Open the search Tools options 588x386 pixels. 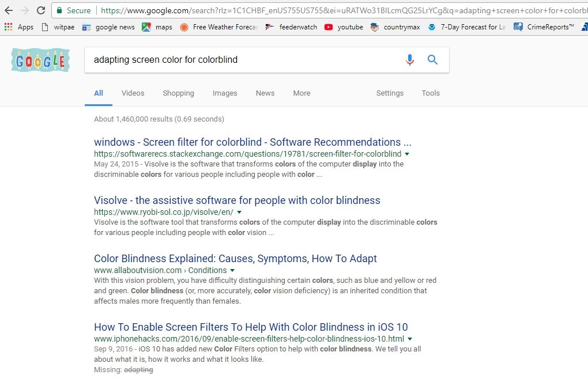(431, 93)
